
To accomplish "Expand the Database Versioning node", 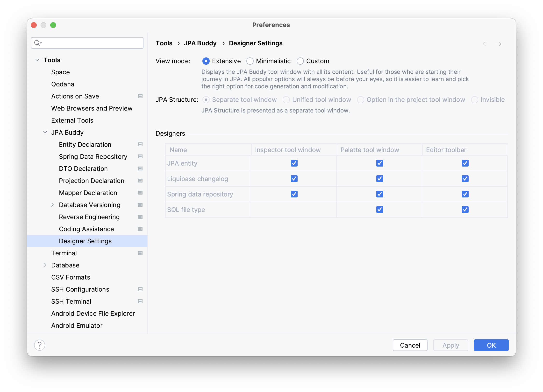I will click(53, 205).
